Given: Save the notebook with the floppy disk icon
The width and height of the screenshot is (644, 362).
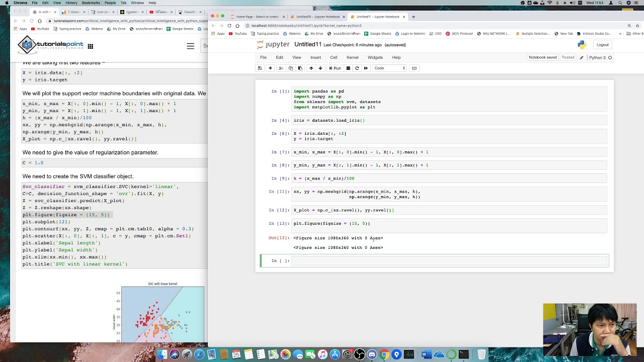Looking at the screenshot, I should [x=260, y=68].
